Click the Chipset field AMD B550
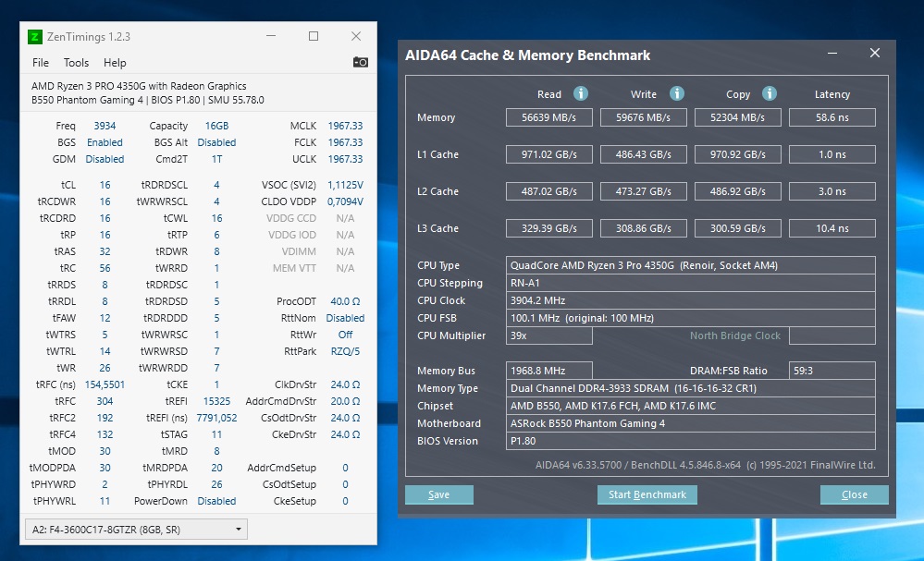Screen dimensions: 924x561 (x=691, y=406)
